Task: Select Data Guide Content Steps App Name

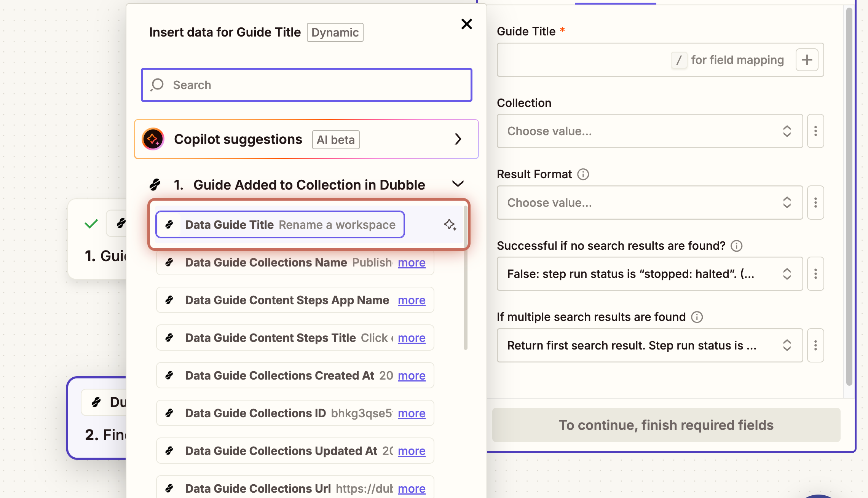Action: [295, 300]
